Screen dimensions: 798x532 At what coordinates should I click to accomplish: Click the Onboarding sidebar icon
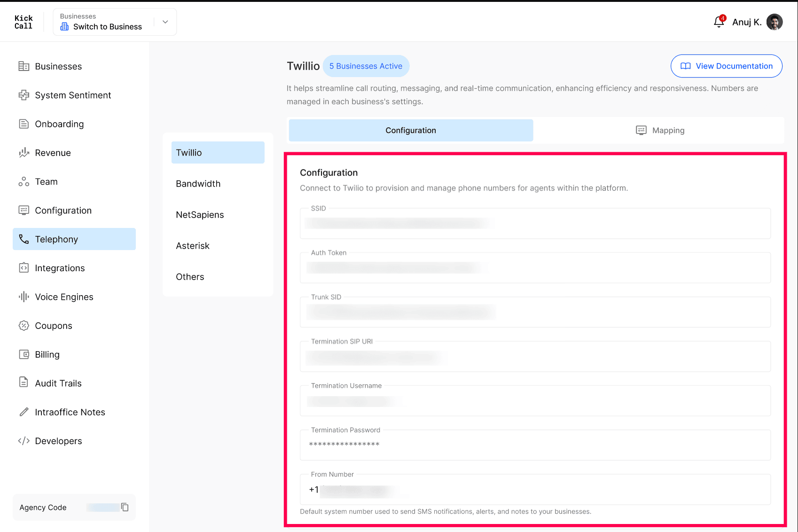point(23,124)
